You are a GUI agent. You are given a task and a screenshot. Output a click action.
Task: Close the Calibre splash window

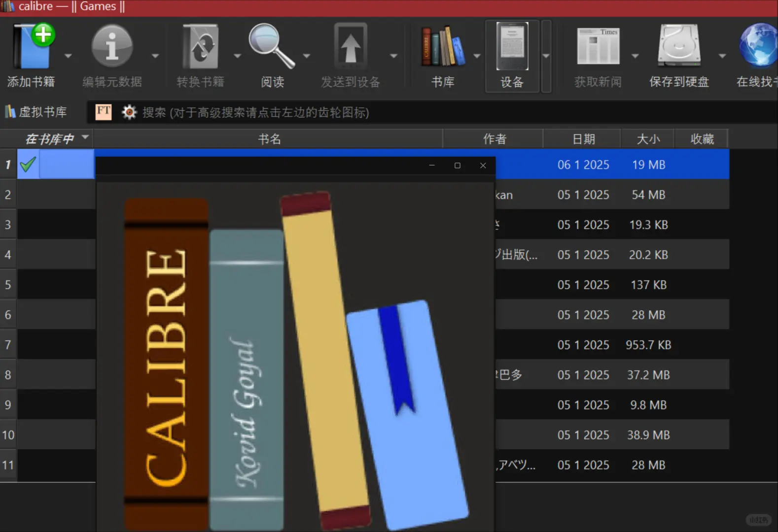click(x=483, y=166)
